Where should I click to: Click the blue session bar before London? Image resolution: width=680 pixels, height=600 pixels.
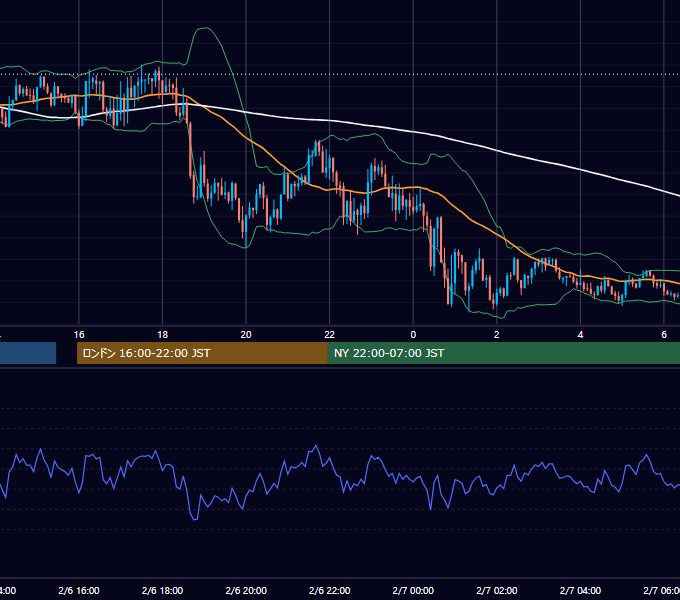pos(28,353)
